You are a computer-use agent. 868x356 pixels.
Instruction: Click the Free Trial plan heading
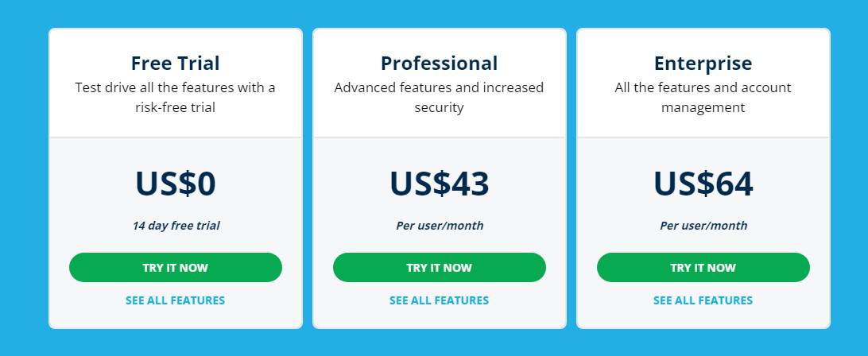[x=176, y=63]
